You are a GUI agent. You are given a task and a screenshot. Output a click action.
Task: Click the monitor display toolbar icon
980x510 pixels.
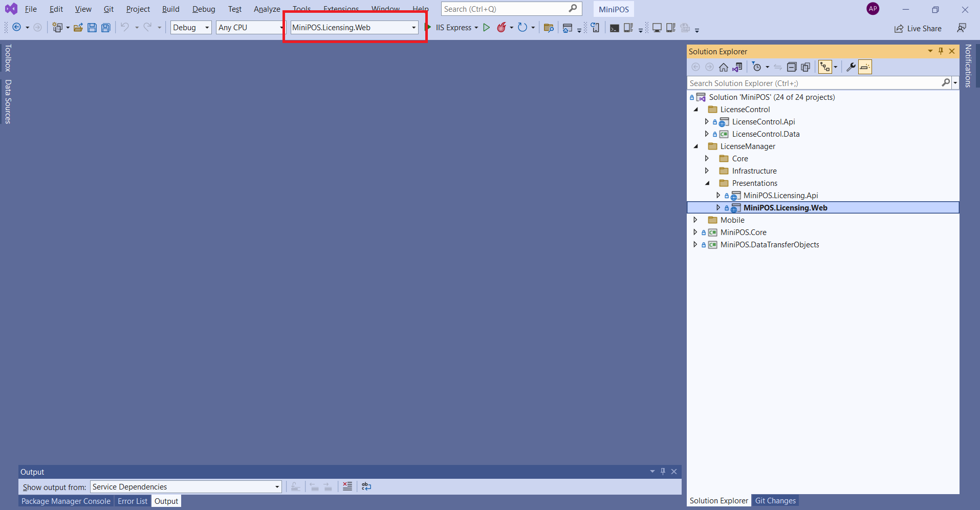657,28
